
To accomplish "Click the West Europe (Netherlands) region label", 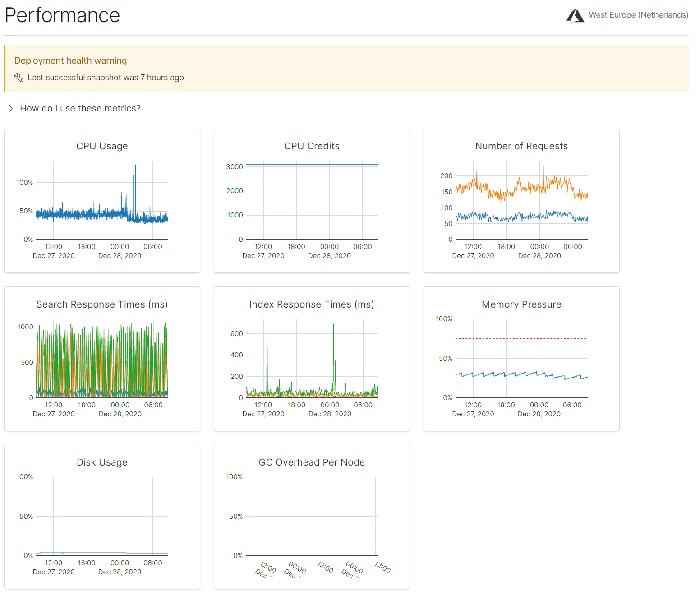I will (x=638, y=15).
